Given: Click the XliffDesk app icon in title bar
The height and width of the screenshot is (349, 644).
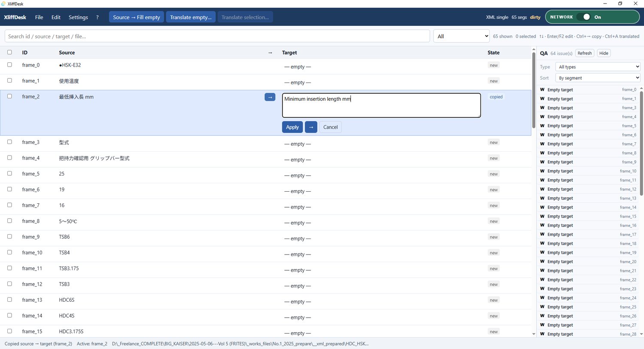Looking at the screenshot, I should (3, 3).
